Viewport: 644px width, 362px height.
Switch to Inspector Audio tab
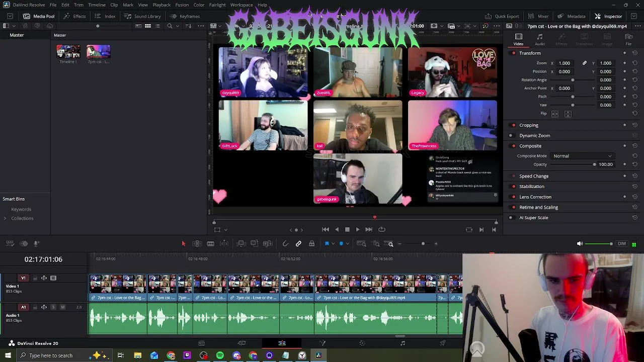(x=540, y=40)
